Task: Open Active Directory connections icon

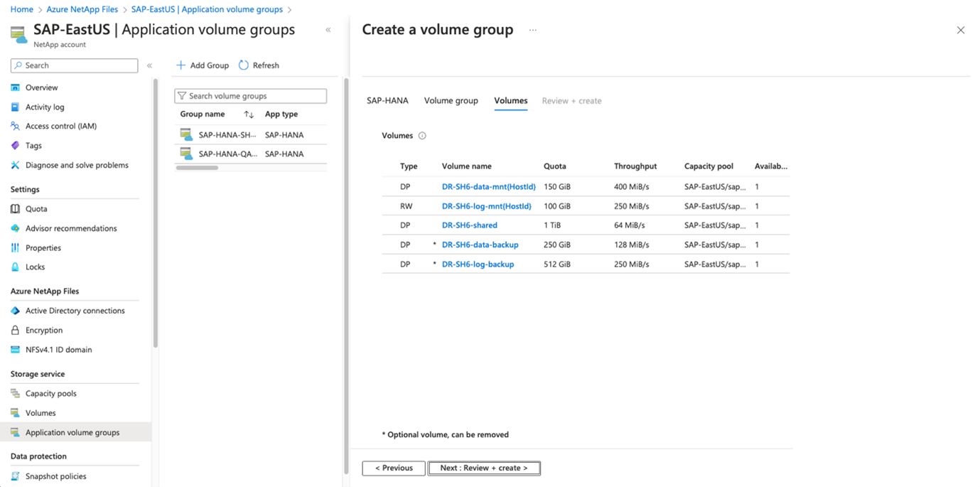Action: 15,311
